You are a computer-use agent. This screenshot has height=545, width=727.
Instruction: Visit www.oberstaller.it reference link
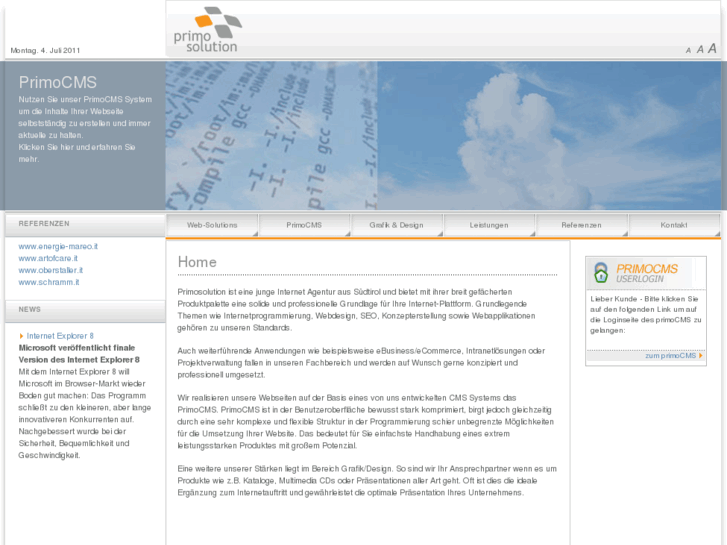(51, 270)
